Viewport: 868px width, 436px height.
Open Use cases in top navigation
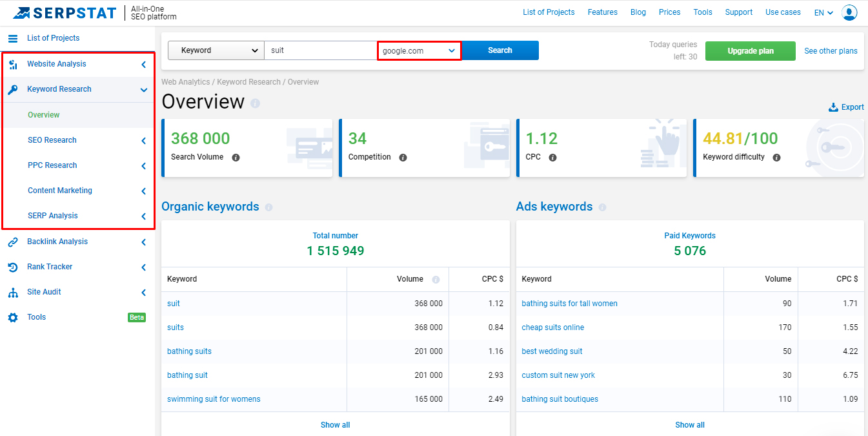(783, 12)
